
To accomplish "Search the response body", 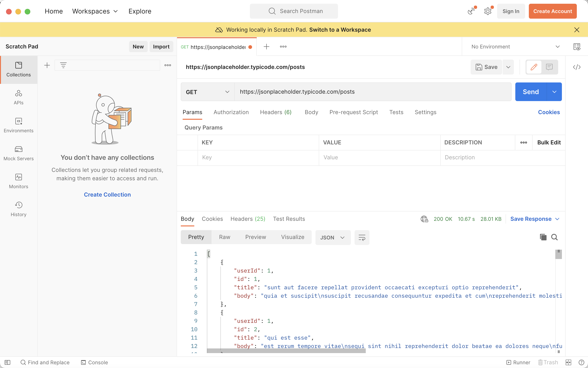I will coord(554,237).
